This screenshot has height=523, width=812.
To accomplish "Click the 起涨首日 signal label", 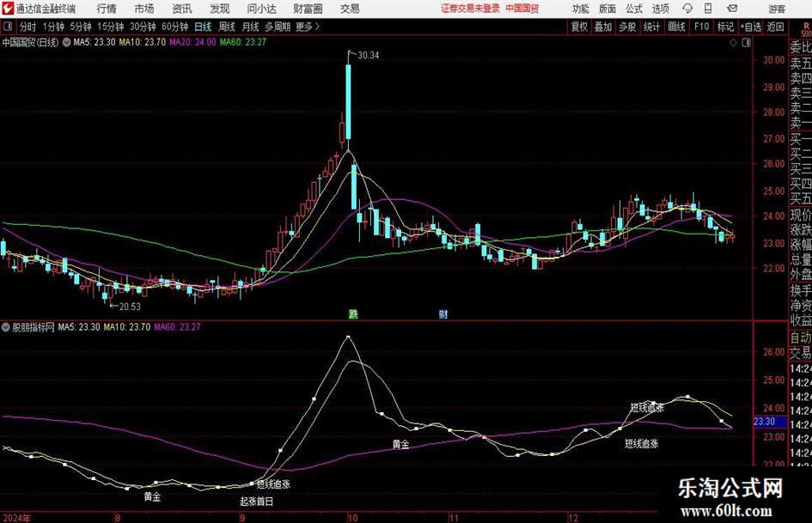I will [256, 502].
